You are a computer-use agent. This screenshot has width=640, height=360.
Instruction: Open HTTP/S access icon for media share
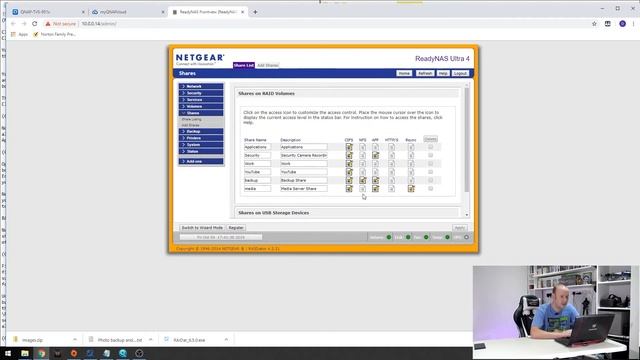(391, 189)
